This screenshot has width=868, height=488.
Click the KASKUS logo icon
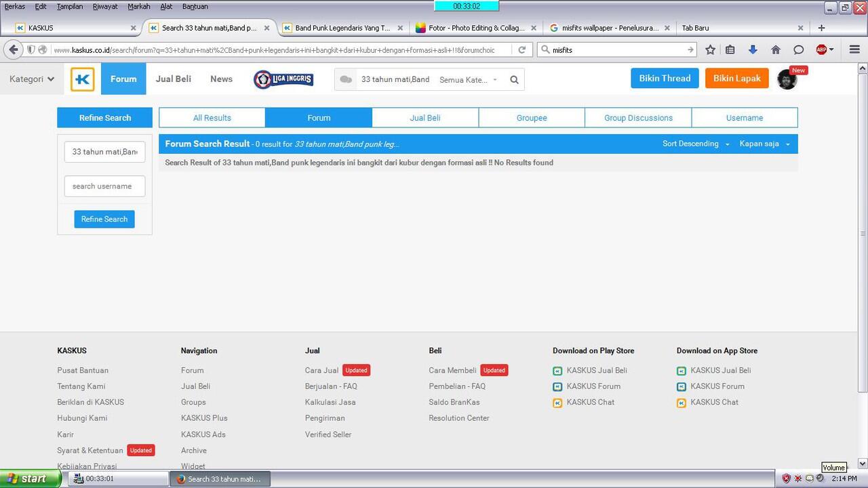pyautogui.click(x=83, y=79)
